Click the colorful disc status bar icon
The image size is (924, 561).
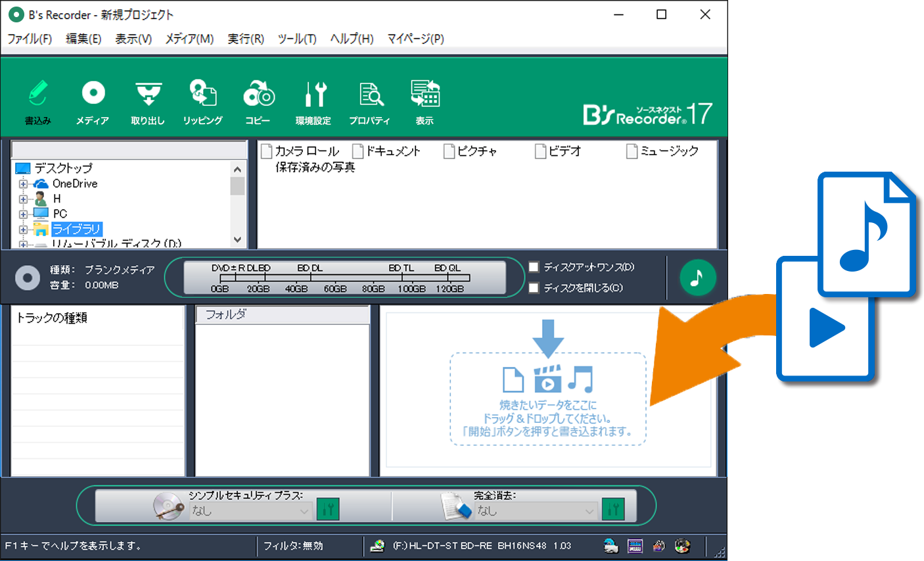pos(683,546)
